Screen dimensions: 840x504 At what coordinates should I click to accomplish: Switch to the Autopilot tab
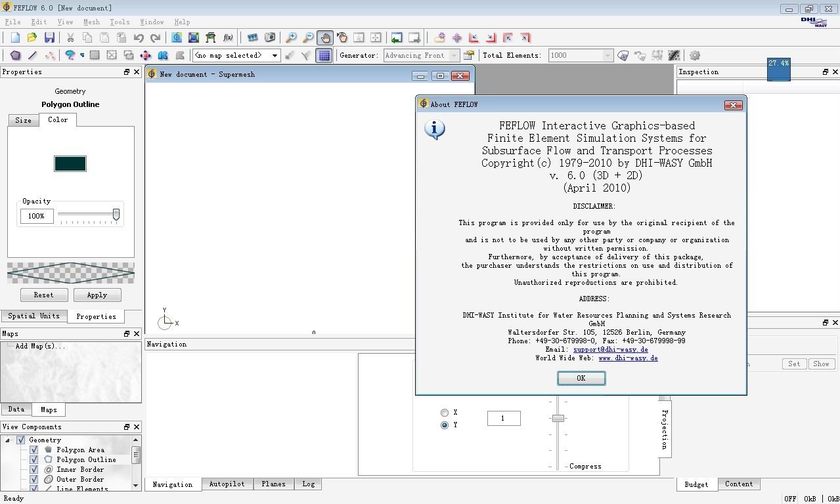[x=227, y=484]
